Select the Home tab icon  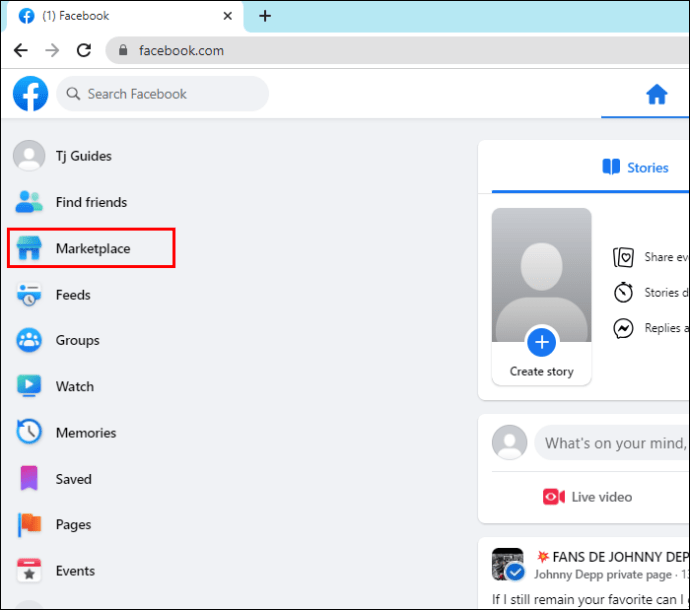click(657, 94)
